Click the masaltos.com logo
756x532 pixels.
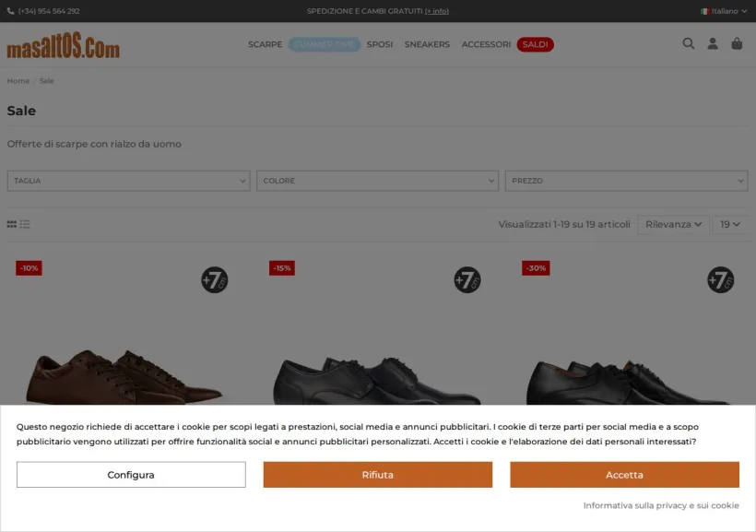[64, 45]
